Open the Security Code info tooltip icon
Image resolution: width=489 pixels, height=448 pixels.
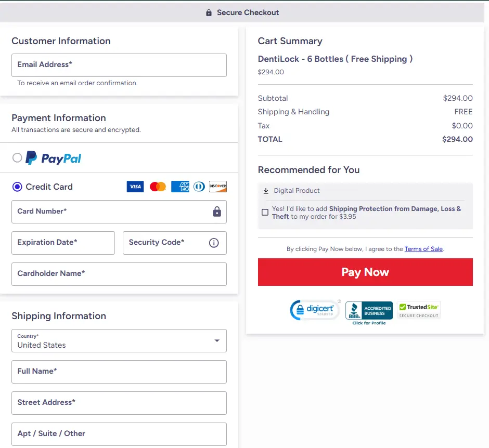(214, 243)
